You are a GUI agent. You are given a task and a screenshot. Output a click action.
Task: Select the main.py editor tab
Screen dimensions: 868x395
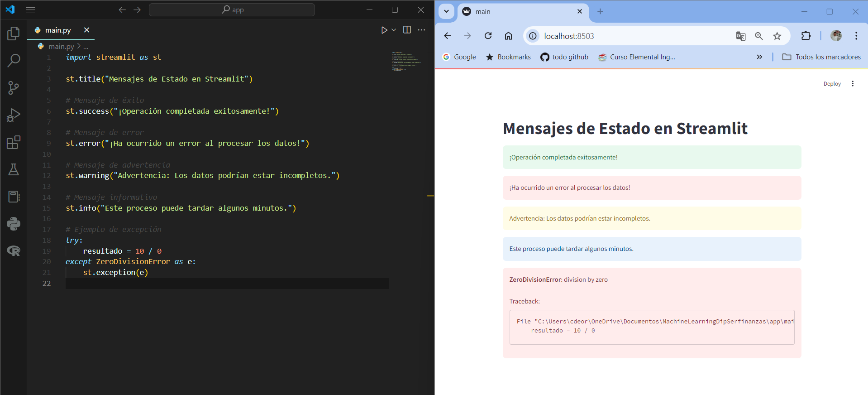click(x=58, y=30)
